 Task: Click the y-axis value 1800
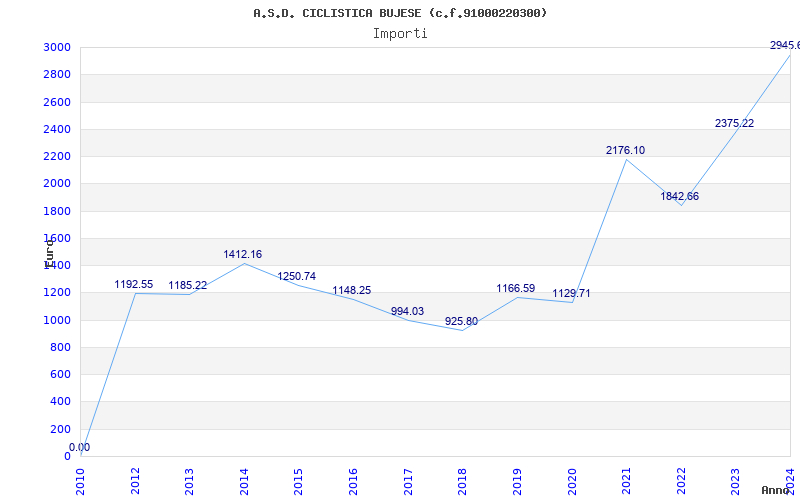click(57, 211)
